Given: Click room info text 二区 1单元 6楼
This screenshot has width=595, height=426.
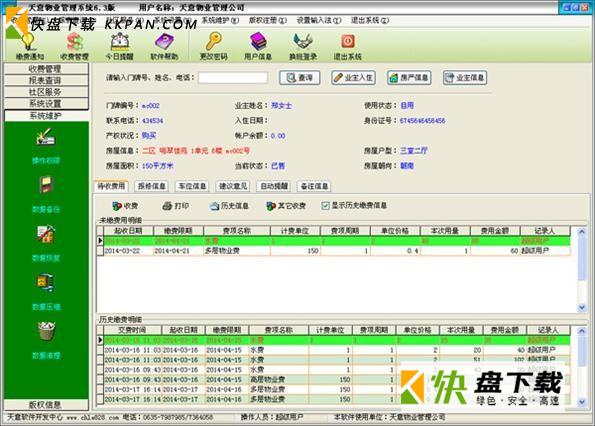Looking at the screenshot, I should 196,151.
